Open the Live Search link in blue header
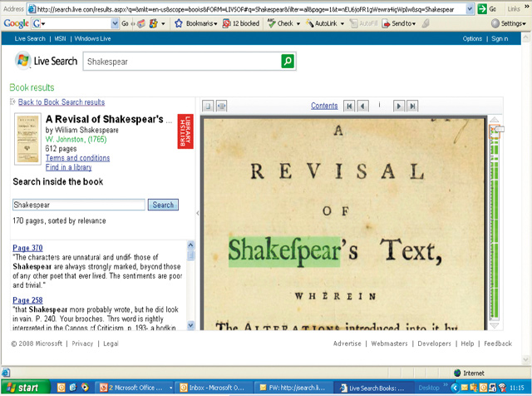This screenshot has height=396, width=532. tap(30, 39)
